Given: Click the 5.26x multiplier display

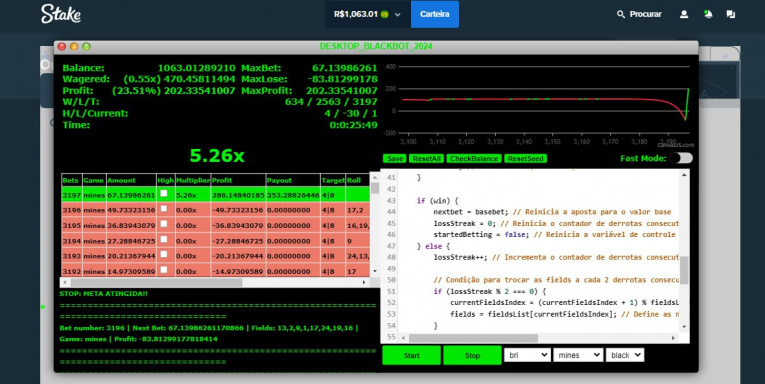Looking at the screenshot, I should [217, 156].
